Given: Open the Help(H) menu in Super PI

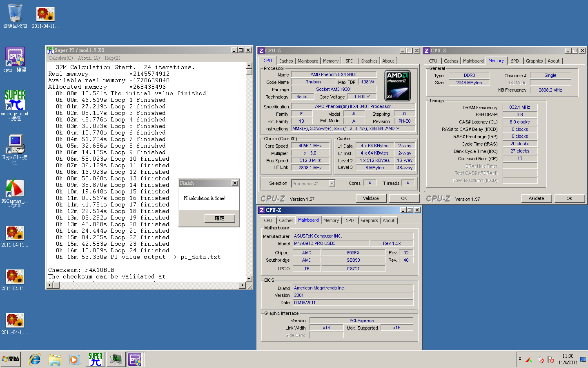Looking at the screenshot, I should tap(112, 58).
